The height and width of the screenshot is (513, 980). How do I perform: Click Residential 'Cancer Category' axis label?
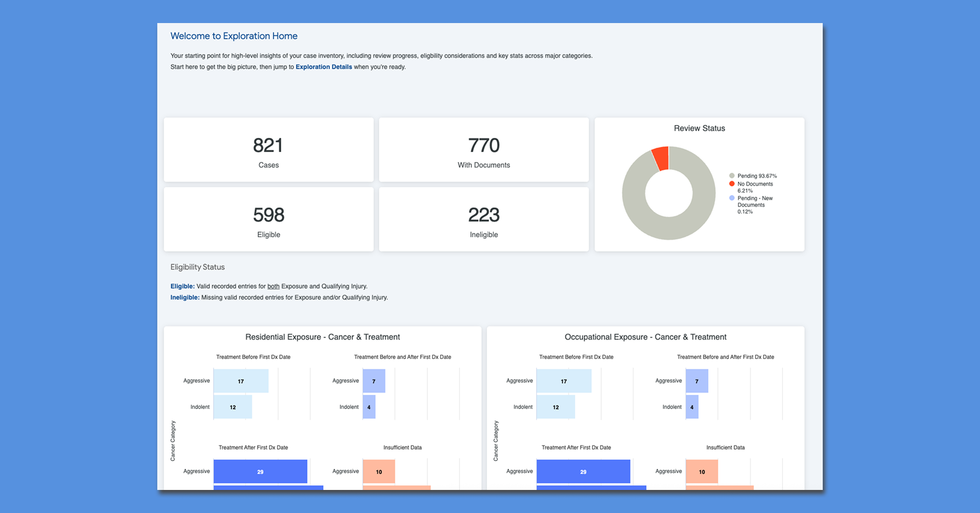[x=172, y=440]
